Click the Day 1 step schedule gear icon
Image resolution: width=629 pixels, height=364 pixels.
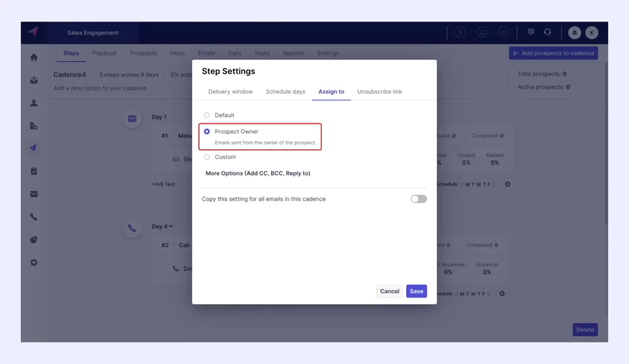(507, 184)
